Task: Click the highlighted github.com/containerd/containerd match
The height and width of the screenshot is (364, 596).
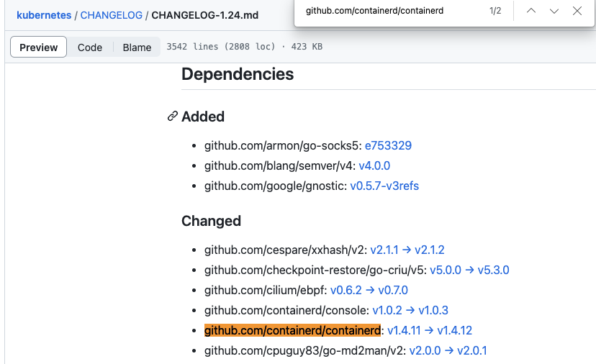Action: pyautogui.click(x=292, y=331)
